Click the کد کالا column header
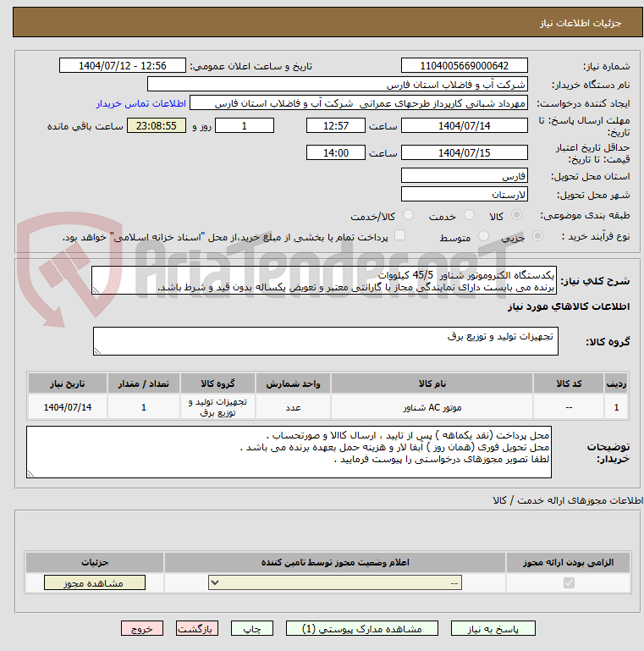 point(569,383)
